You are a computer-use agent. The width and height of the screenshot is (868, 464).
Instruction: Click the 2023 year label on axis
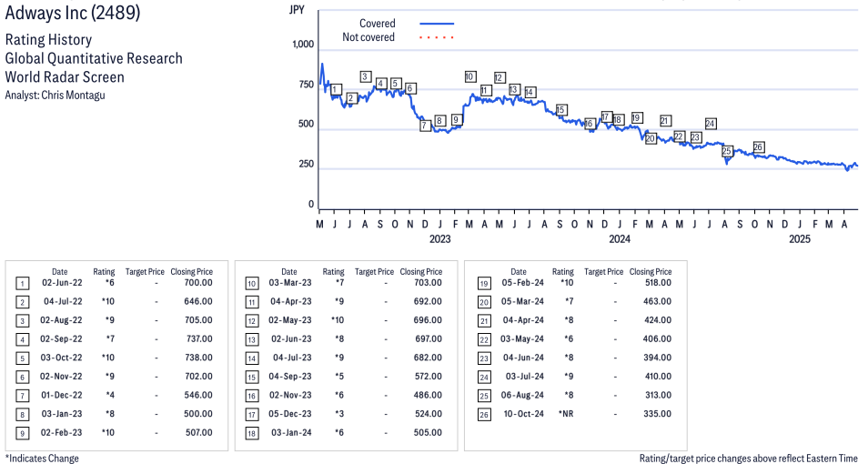pos(440,238)
